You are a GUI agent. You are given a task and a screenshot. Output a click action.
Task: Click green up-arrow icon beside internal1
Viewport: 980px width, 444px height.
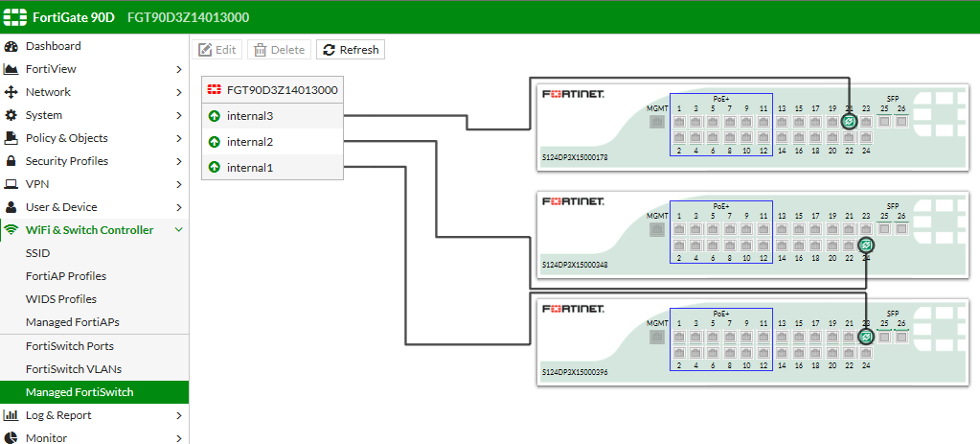(215, 168)
